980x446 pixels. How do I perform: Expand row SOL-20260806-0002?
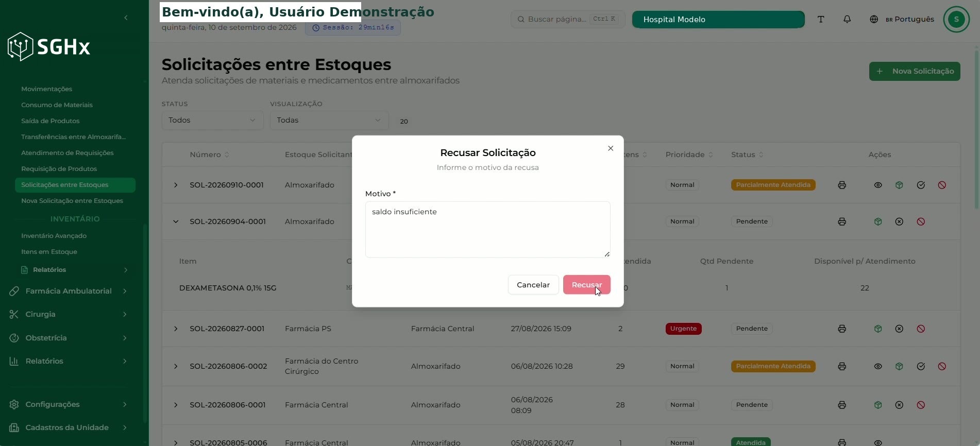pos(176,366)
